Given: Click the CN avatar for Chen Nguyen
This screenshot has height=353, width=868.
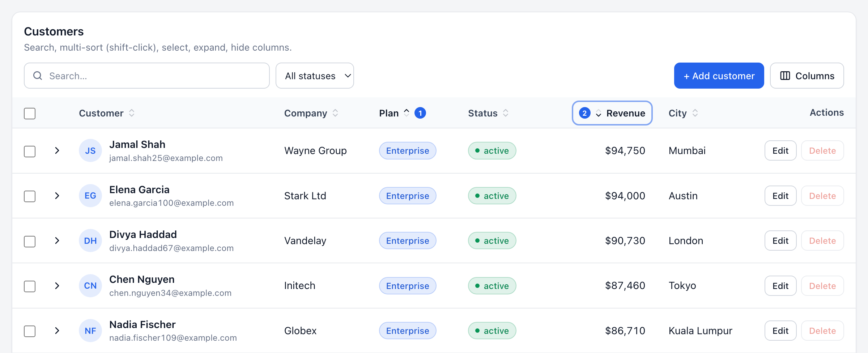Looking at the screenshot, I should click(90, 286).
